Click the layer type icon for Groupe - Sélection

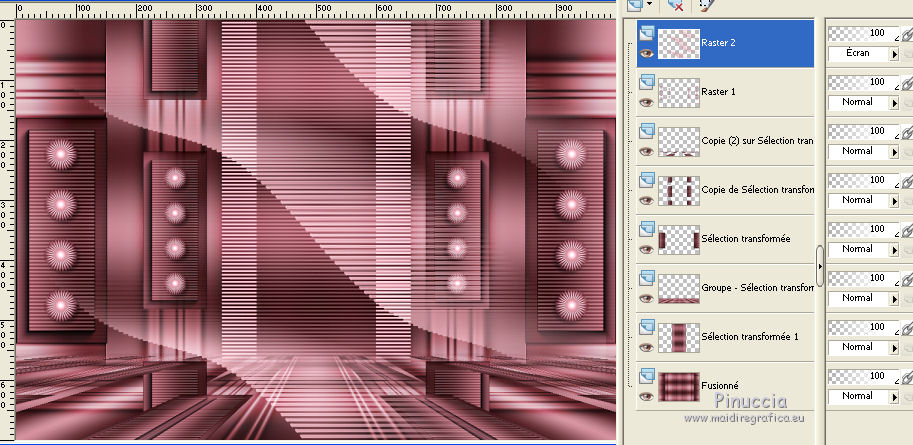click(x=646, y=279)
